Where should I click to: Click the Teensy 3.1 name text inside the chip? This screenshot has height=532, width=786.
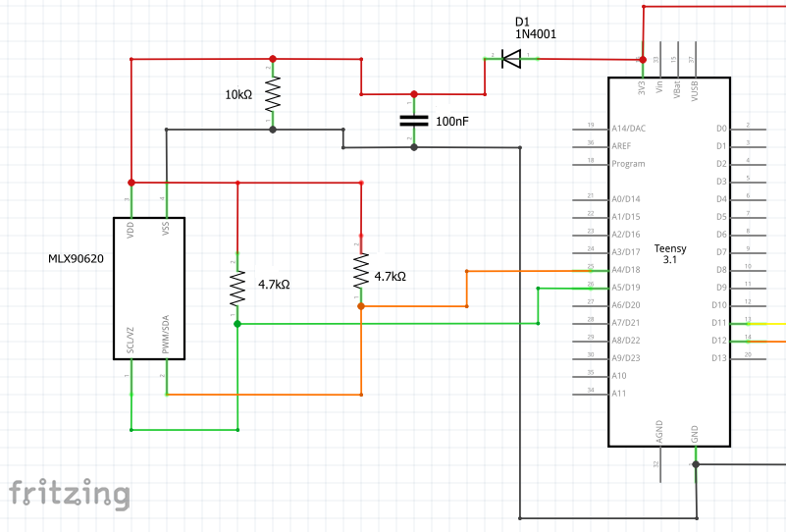click(670, 253)
